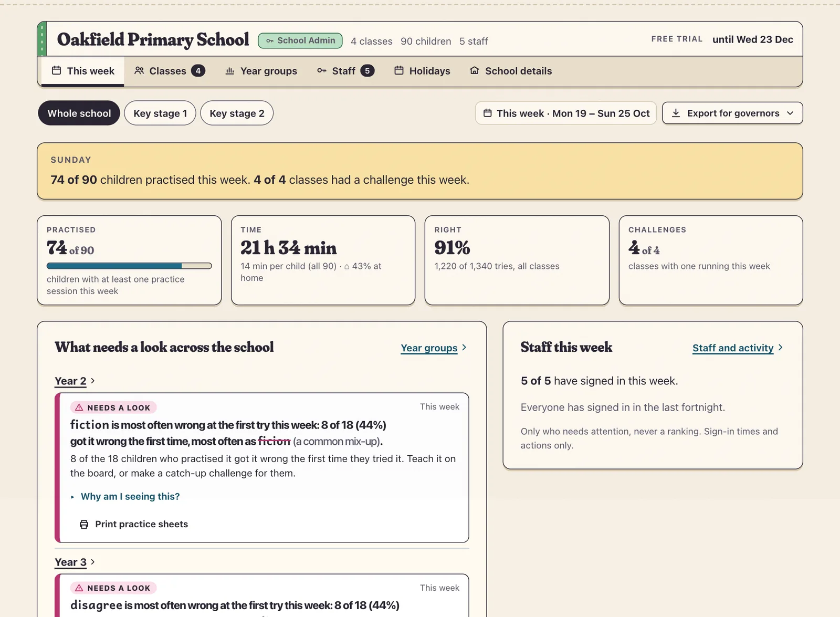
Task: Expand Why am I seeing this? disclosure
Action: pyautogui.click(x=125, y=496)
